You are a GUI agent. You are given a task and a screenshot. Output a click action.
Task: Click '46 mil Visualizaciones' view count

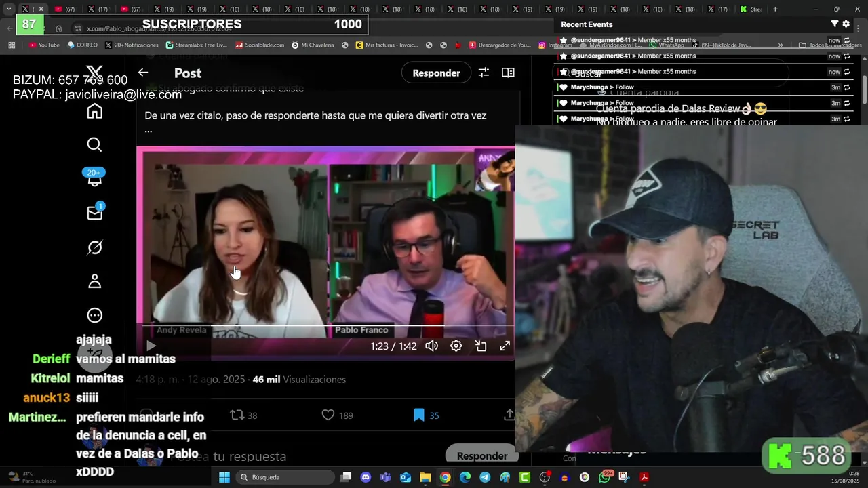point(299,380)
